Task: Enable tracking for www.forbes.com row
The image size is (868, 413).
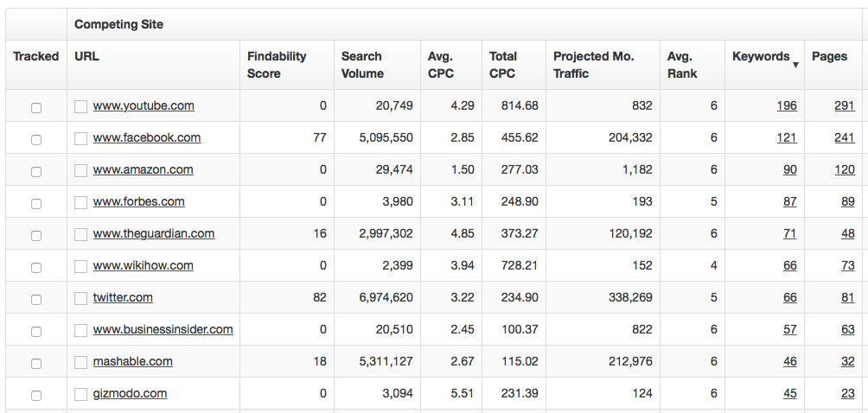Action: pos(35,203)
